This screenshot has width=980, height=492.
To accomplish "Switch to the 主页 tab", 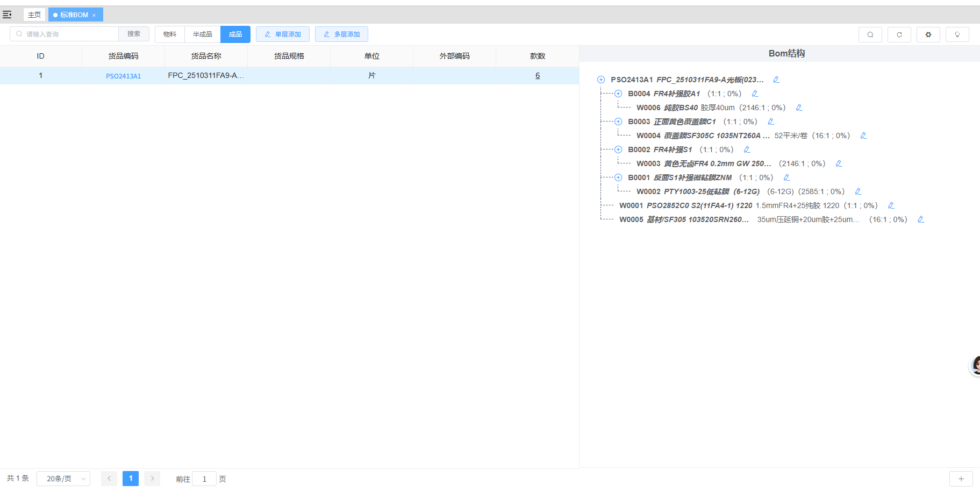I will (x=34, y=15).
